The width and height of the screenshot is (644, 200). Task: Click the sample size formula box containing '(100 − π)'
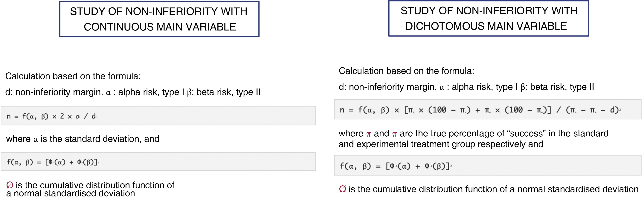[488, 109]
